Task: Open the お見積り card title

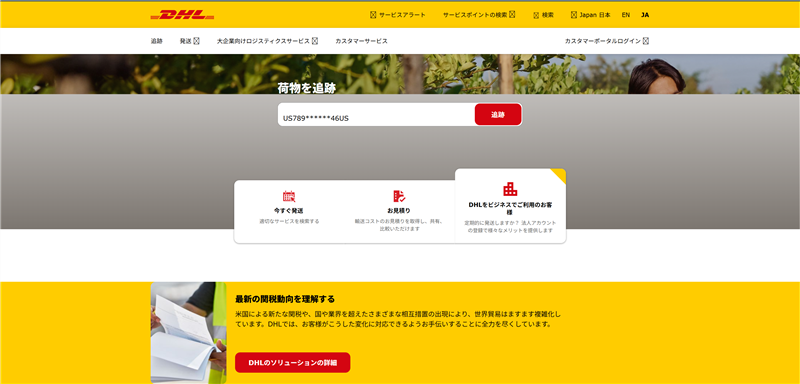Action: (x=399, y=211)
